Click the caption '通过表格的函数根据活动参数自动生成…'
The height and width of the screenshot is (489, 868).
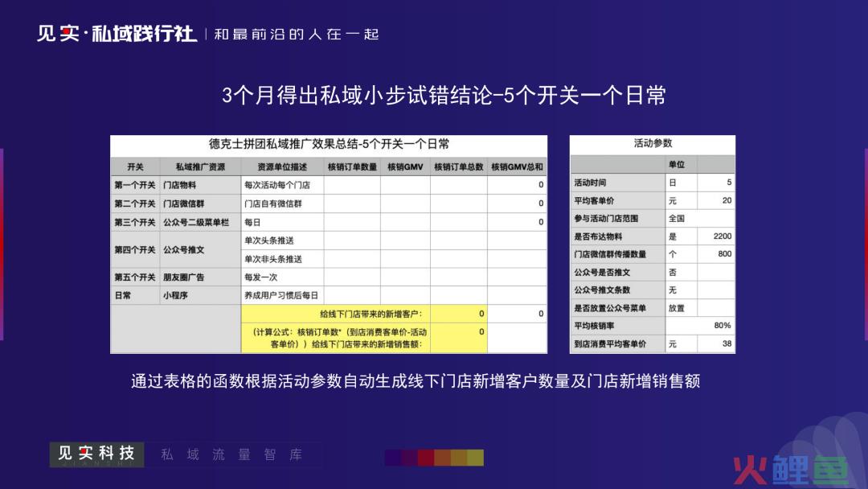(416, 381)
